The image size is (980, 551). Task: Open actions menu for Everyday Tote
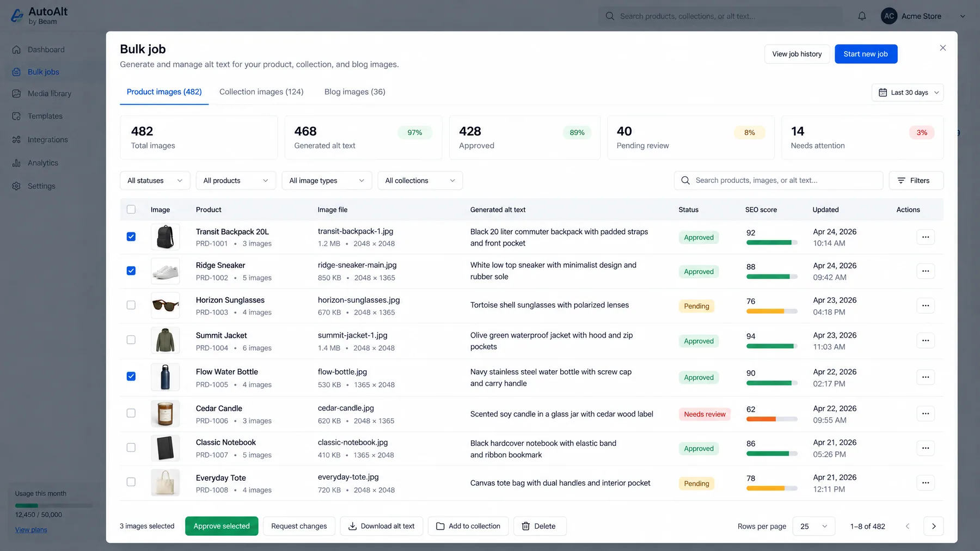926,483
